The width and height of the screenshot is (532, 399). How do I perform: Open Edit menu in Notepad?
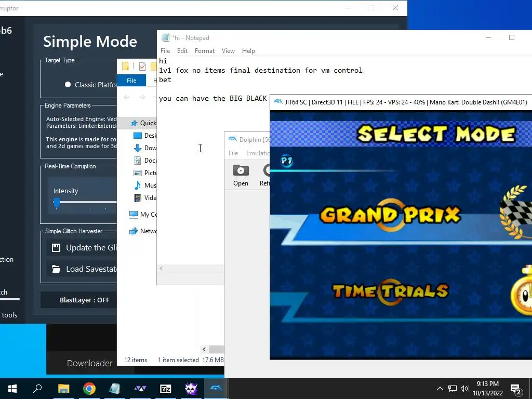[x=182, y=51]
